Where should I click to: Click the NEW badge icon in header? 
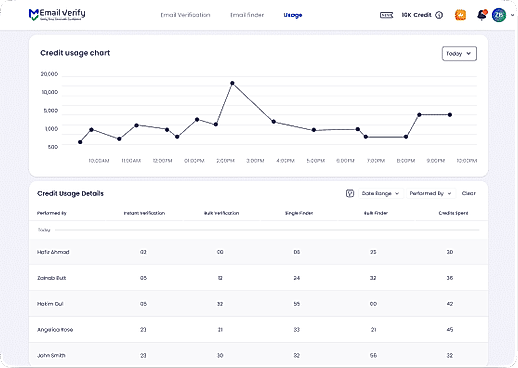click(x=386, y=15)
